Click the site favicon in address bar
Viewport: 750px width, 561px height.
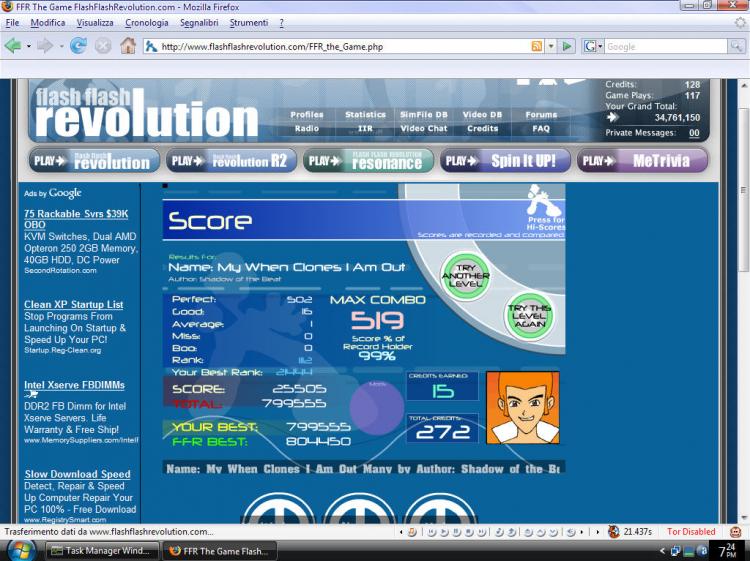click(x=151, y=46)
